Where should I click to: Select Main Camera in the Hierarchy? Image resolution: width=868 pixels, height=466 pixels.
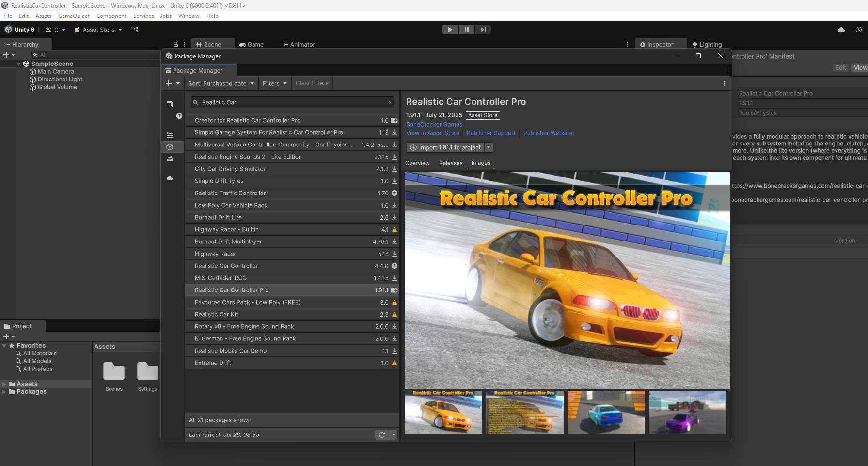tap(56, 72)
